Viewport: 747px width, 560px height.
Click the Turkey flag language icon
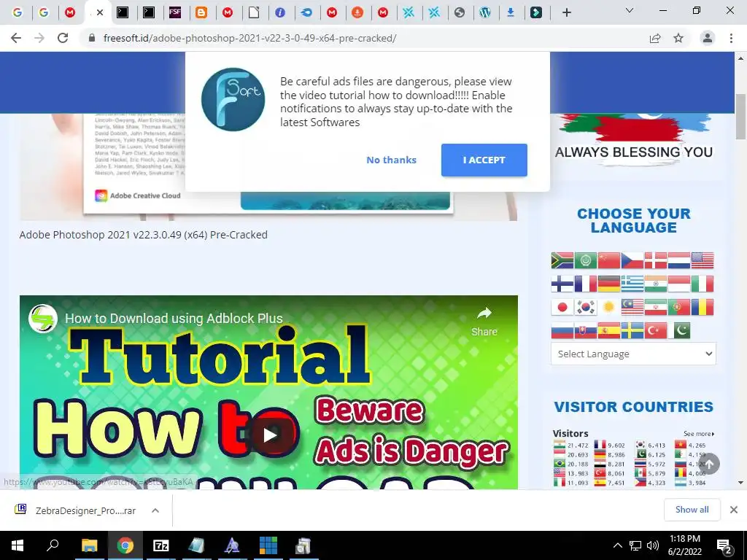tap(656, 330)
